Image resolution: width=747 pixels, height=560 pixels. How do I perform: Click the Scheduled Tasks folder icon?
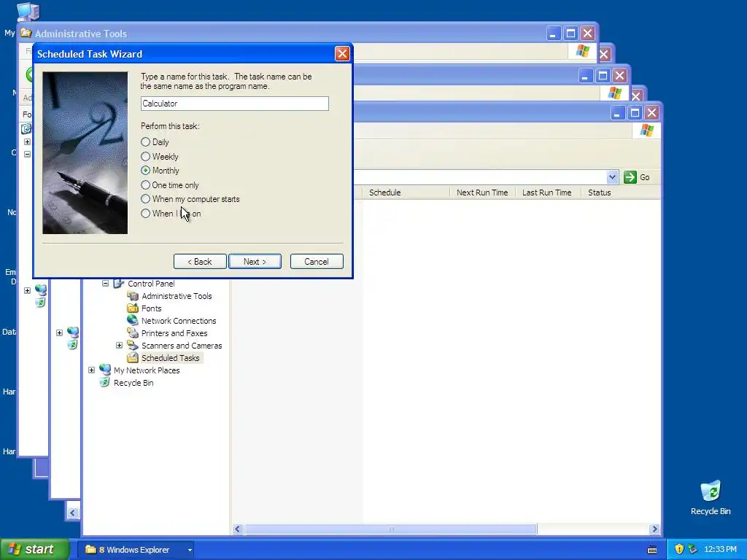pyautogui.click(x=133, y=357)
